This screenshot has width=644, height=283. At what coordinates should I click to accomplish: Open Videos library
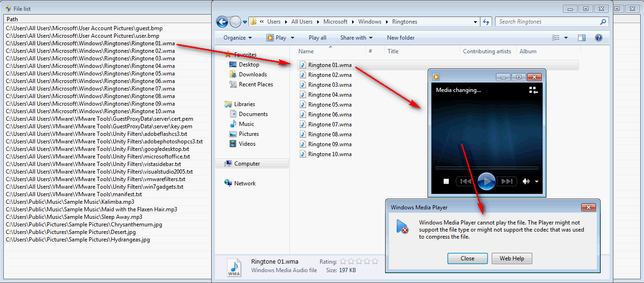[x=247, y=144]
